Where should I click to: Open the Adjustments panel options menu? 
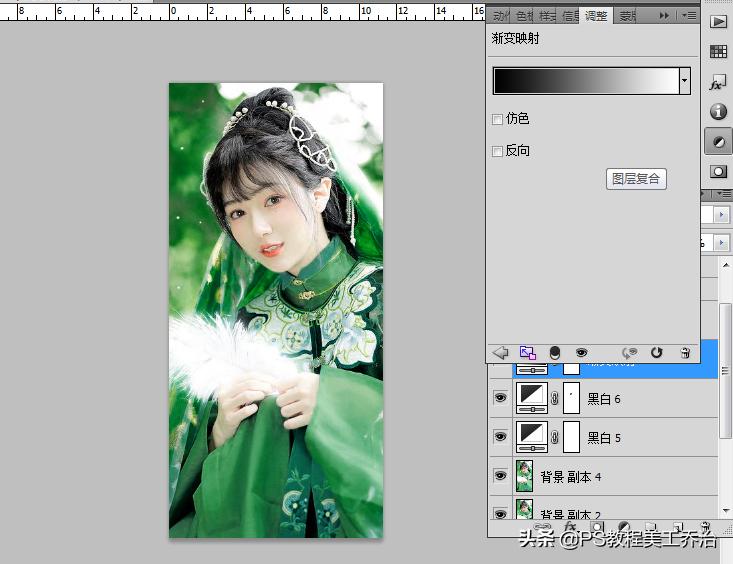tap(689, 16)
